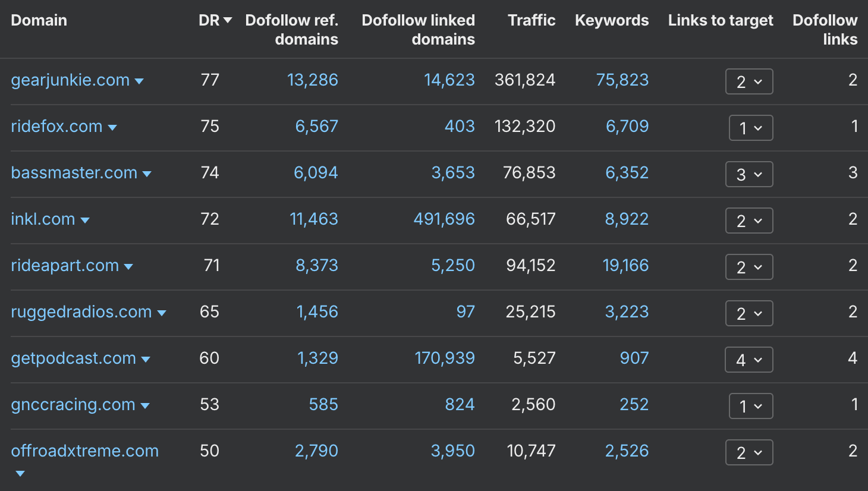View ruggedradios.com's 3,223 keywords

click(627, 312)
